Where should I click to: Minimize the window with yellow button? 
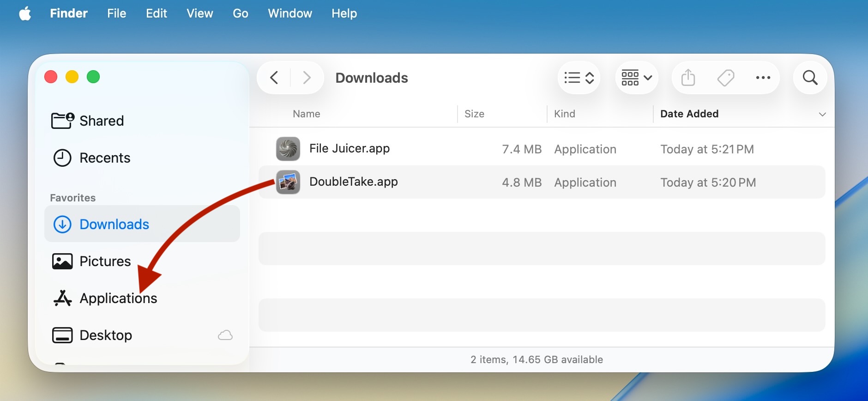point(72,77)
